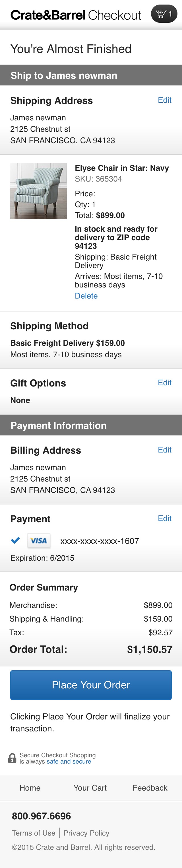
Task: Open the Feedback page
Action: pyautogui.click(x=150, y=788)
